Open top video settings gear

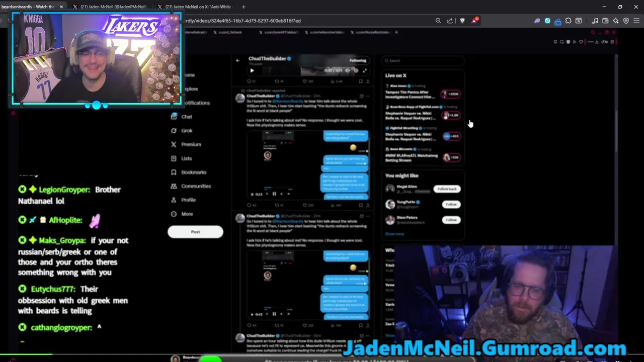tap(356, 71)
